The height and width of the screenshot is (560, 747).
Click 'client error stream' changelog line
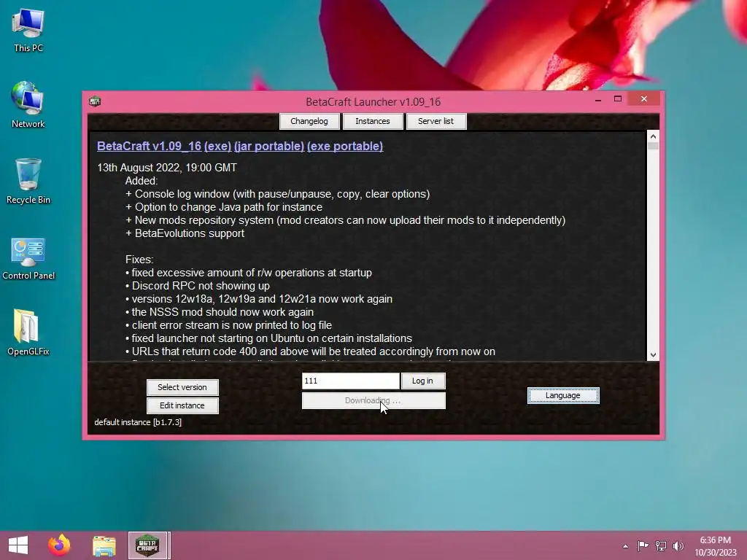[228, 325]
